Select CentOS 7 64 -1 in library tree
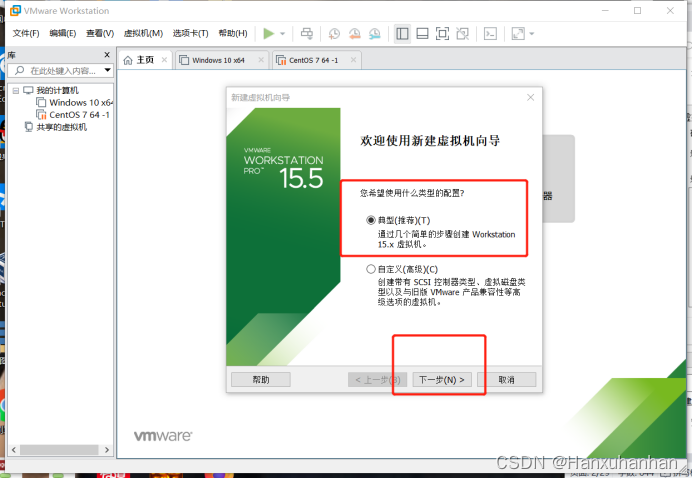Image resolution: width=692 pixels, height=479 pixels. click(x=79, y=115)
